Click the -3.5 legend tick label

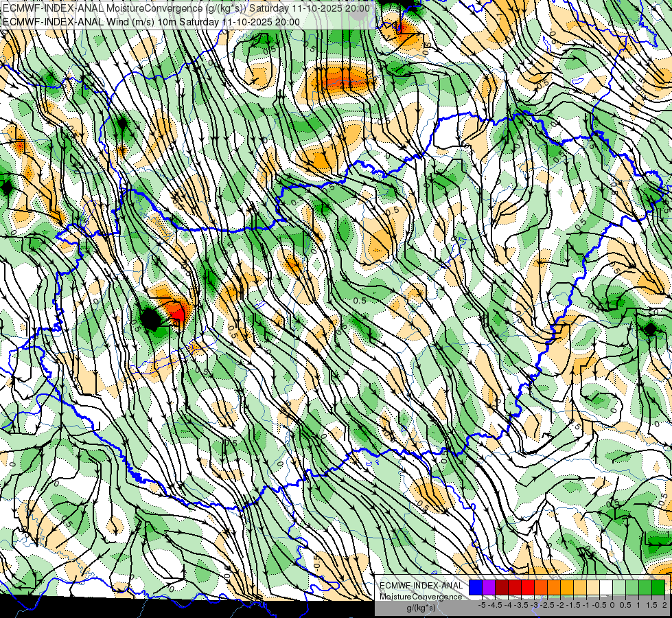pos(521,605)
